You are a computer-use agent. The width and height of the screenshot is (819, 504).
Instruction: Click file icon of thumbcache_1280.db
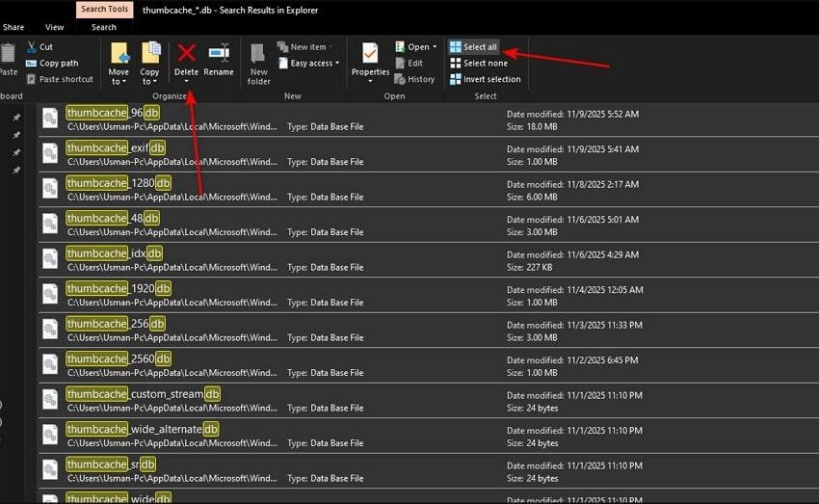[50, 188]
